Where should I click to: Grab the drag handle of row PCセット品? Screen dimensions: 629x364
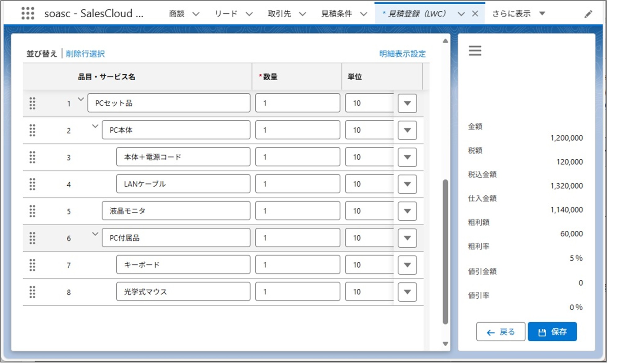pos(32,103)
